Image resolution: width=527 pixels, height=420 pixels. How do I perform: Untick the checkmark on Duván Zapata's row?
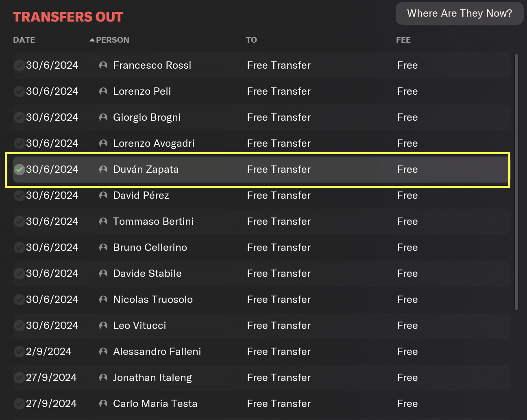(x=19, y=170)
